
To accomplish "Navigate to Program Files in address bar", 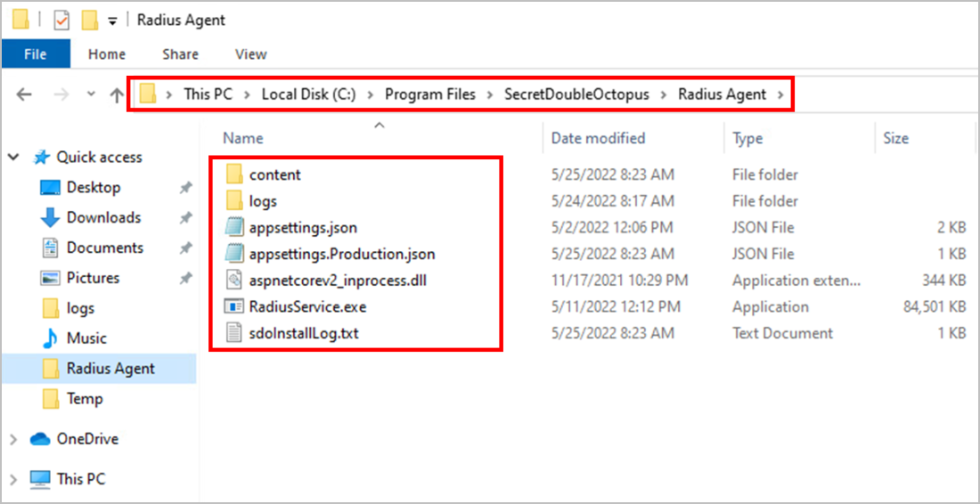I will (x=430, y=95).
